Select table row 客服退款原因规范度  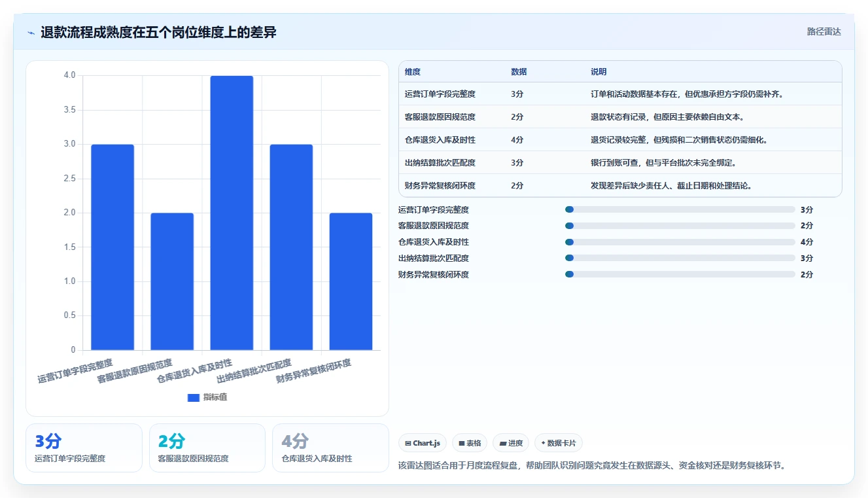(620, 117)
